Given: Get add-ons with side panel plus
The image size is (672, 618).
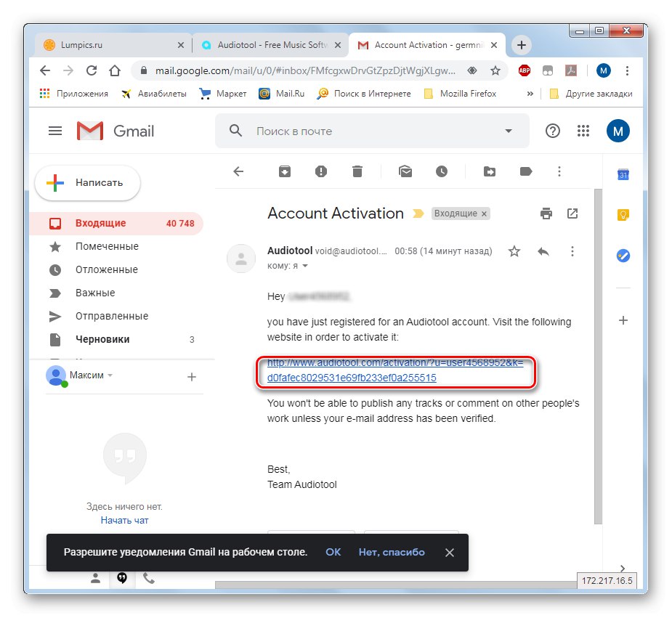Looking at the screenshot, I should (x=623, y=320).
